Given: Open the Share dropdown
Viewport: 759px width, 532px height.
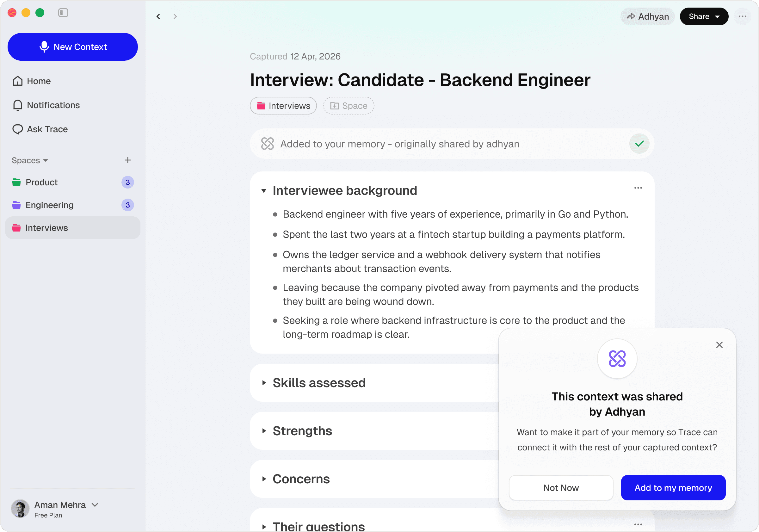Looking at the screenshot, I should [x=704, y=16].
